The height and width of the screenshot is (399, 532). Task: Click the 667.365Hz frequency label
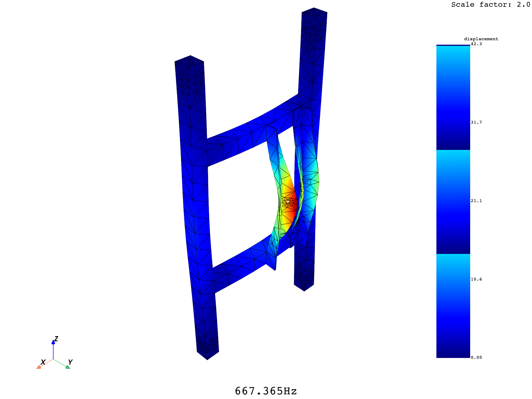(266, 391)
